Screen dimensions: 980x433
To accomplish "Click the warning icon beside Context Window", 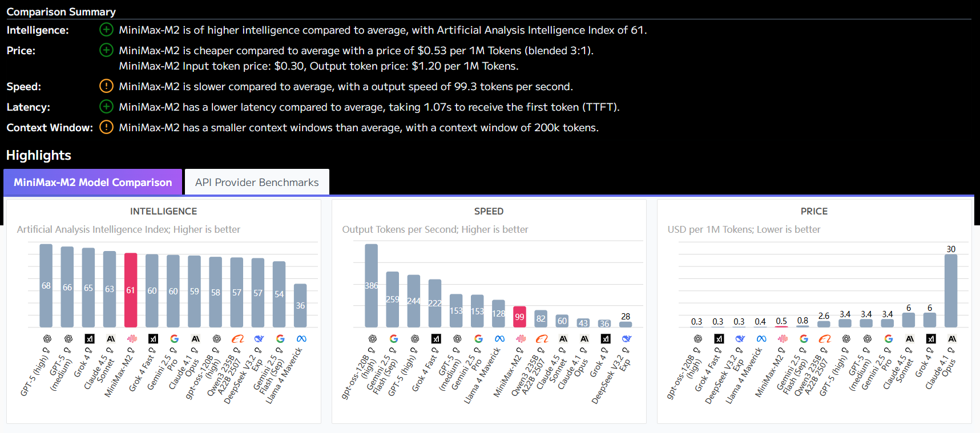I will pyautogui.click(x=106, y=127).
